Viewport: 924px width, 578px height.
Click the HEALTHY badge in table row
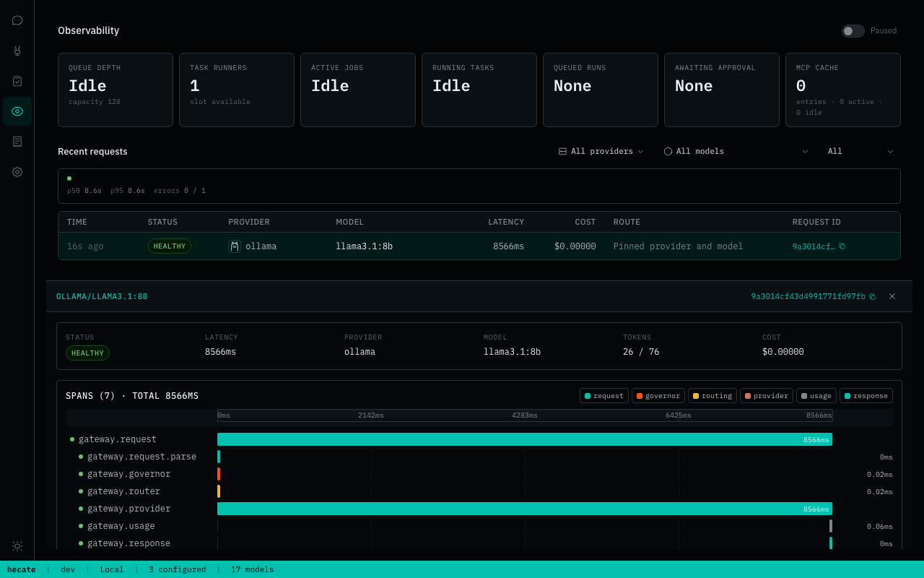click(x=170, y=246)
